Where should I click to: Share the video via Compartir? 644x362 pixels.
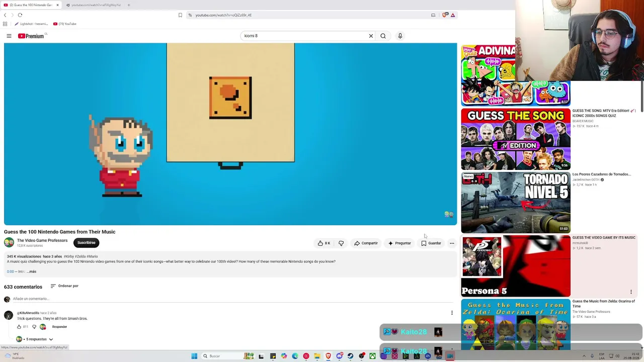(366, 243)
